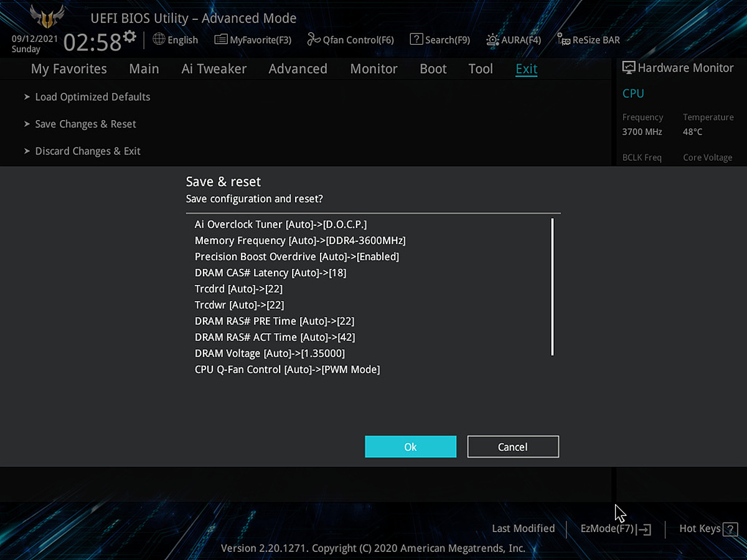The image size is (747, 560).
Task: Select the Memory Frequency DDR4-3600MHz line
Action: [300, 240]
